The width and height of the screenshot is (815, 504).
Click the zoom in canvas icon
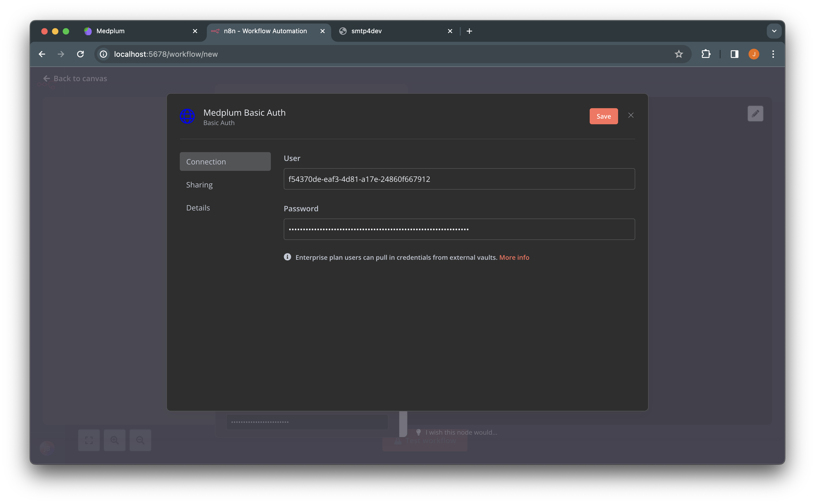tap(115, 440)
